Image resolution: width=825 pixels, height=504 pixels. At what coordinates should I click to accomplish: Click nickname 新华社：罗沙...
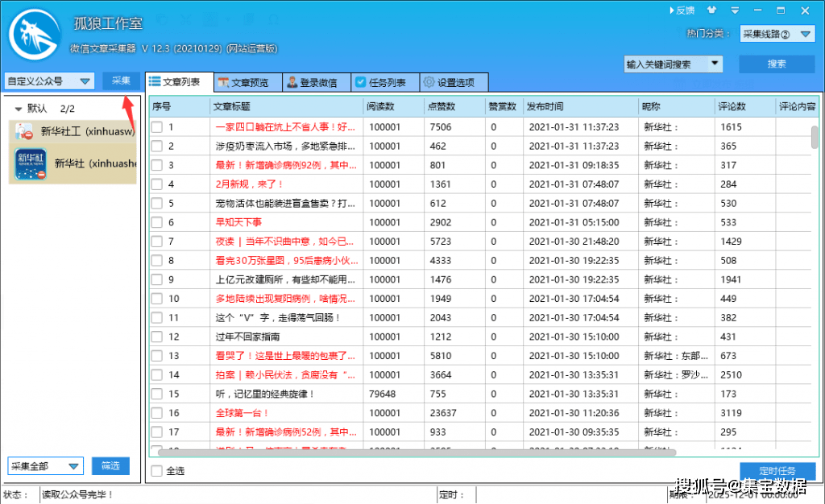[x=676, y=374]
